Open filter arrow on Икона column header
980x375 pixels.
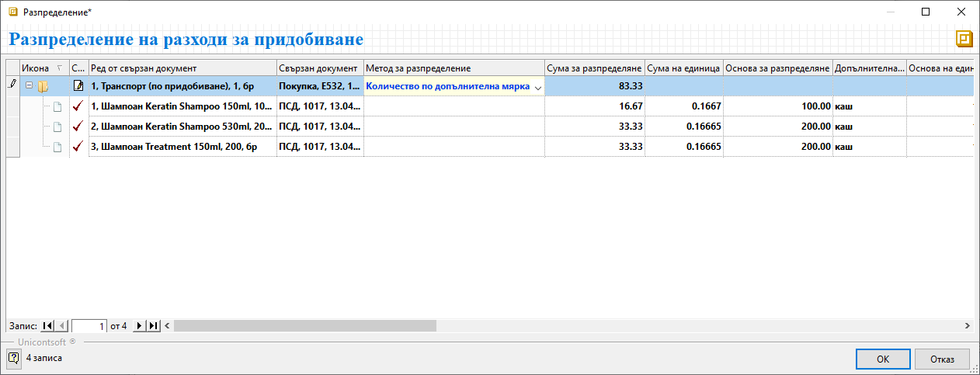pyautogui.click(x=61, y=68)
